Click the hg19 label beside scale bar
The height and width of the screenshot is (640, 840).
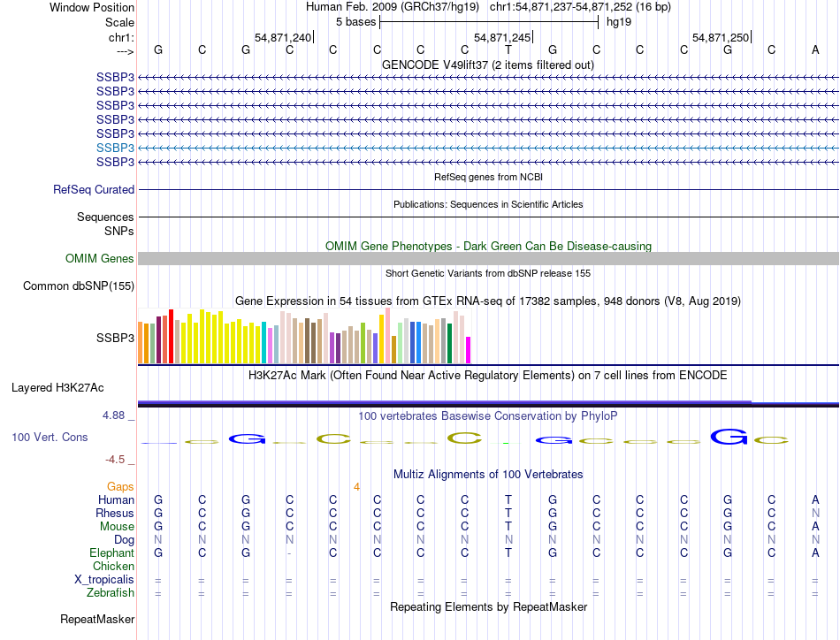[619, 22]
